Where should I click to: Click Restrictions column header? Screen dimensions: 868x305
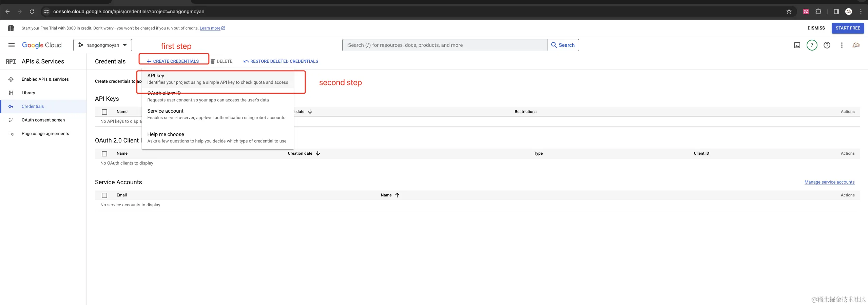tap(525, 112)
